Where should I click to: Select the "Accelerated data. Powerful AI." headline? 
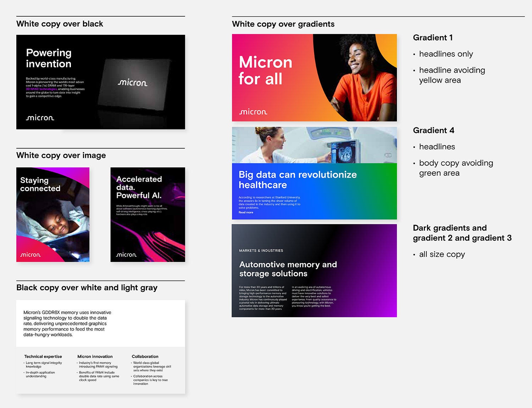point(139,187)
